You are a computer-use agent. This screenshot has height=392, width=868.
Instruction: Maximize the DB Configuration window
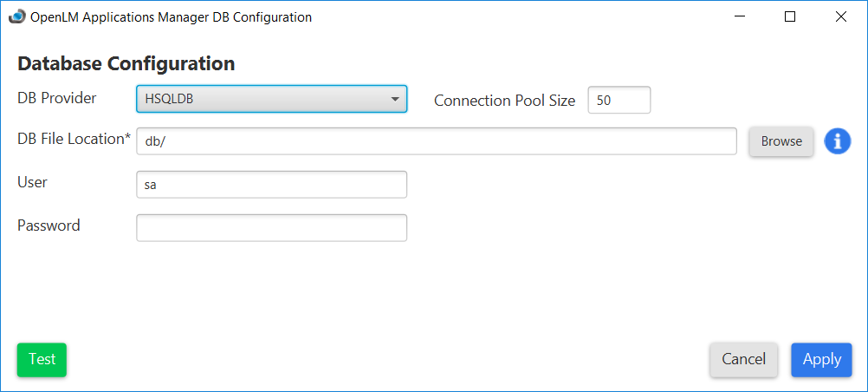pos(789,16)
